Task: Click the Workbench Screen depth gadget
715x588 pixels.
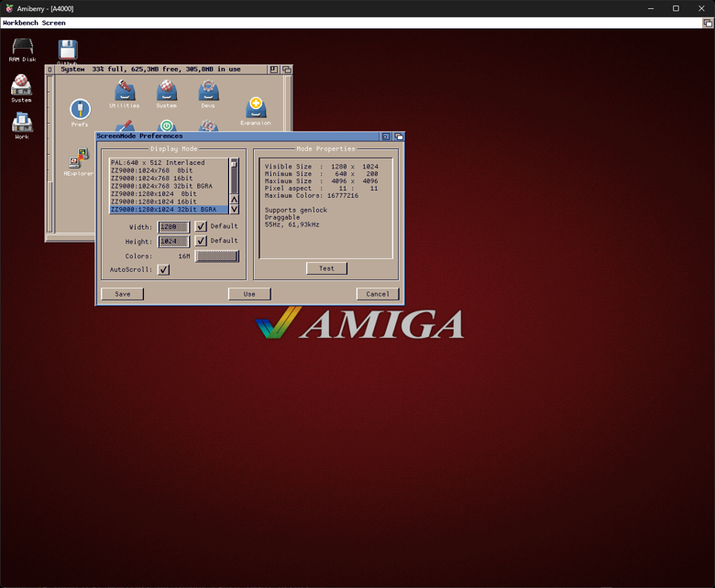Action: [x=708, y=23]
